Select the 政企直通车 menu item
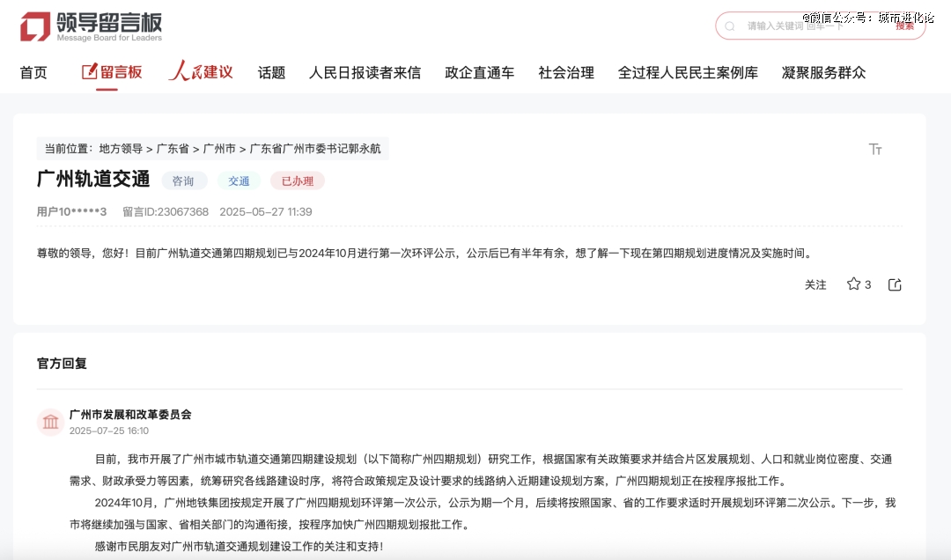This screenshot has height=560, width=951. tap(479, 72)
